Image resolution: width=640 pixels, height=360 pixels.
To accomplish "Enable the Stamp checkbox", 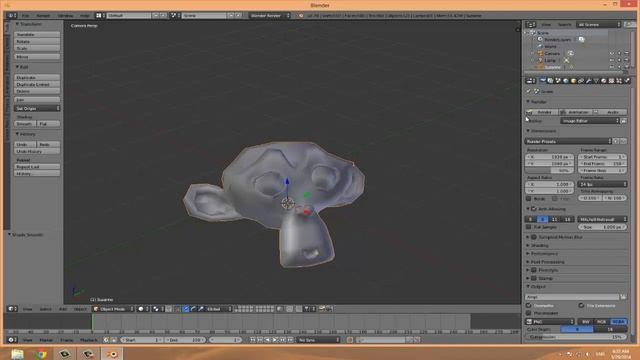I will click(534, 278).
